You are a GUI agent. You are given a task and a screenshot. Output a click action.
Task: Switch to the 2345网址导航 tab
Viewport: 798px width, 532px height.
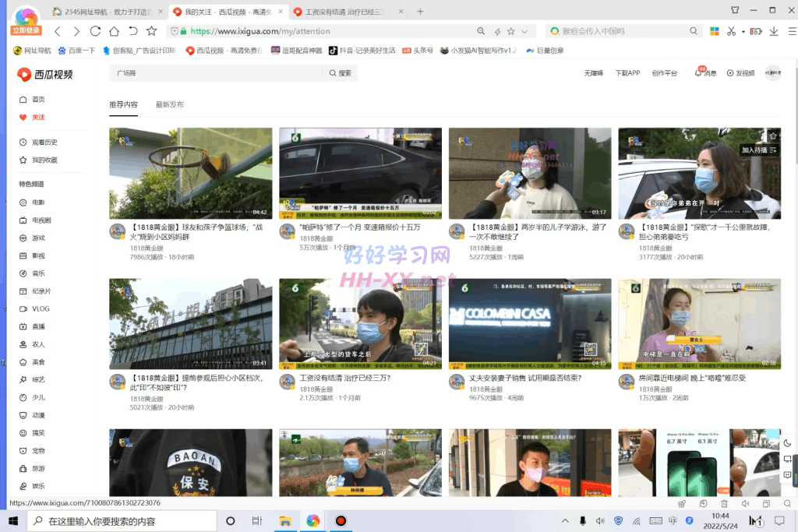[108, 12]
